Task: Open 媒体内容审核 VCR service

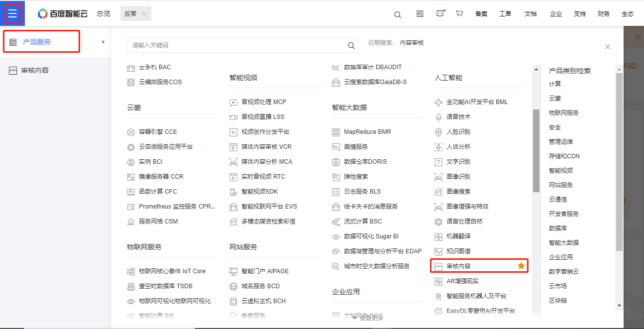Action: [267, 147]
